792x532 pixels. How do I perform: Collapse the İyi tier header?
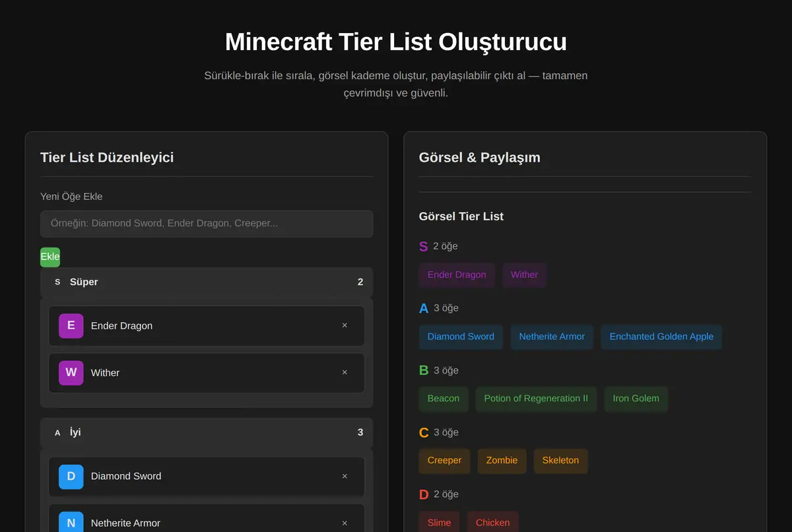coord(207,432)
